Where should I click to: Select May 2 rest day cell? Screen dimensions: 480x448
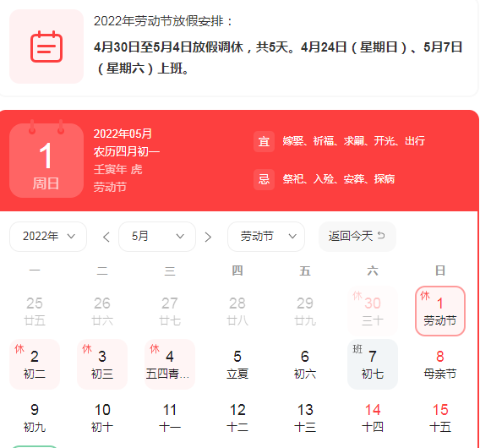(x=35, y=364)
